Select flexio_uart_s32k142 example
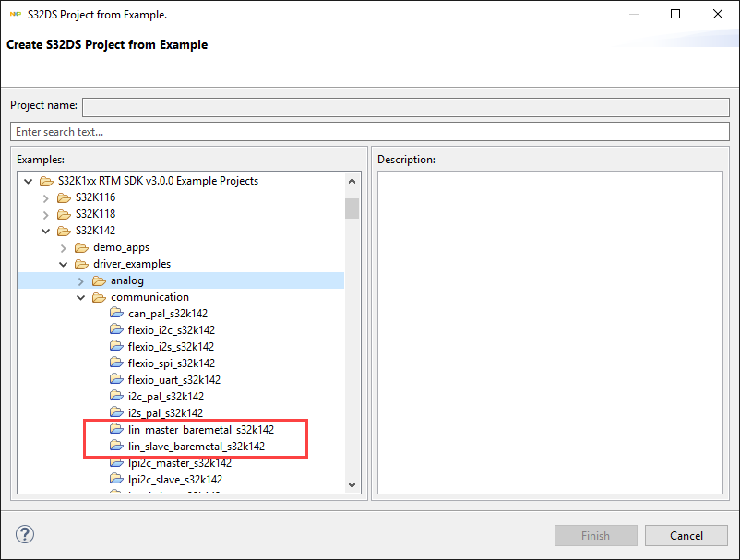 (174, 379)
